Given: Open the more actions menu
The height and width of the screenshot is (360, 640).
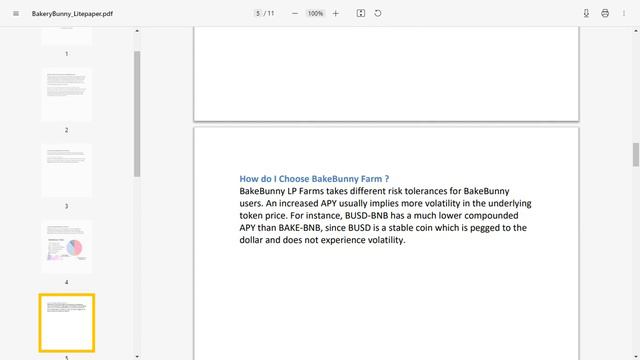Looking at the screenshot, I should tap(624, 13).
